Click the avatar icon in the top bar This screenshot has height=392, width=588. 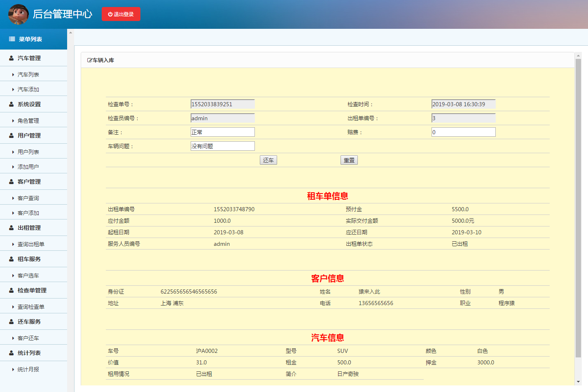pyautogui.click(x=19, y=14)
